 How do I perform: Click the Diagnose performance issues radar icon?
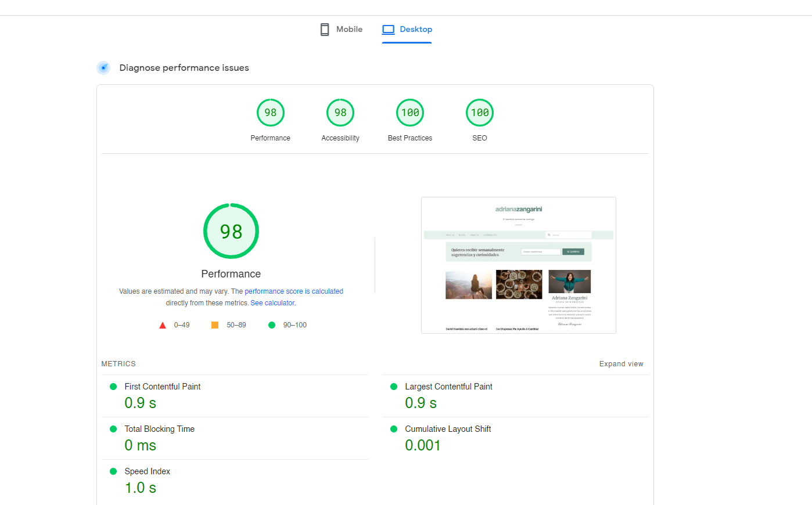103,68
